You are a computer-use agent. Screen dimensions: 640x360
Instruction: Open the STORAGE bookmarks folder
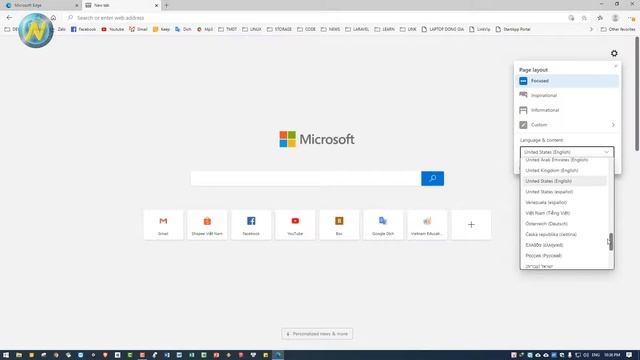click(280, 29)
